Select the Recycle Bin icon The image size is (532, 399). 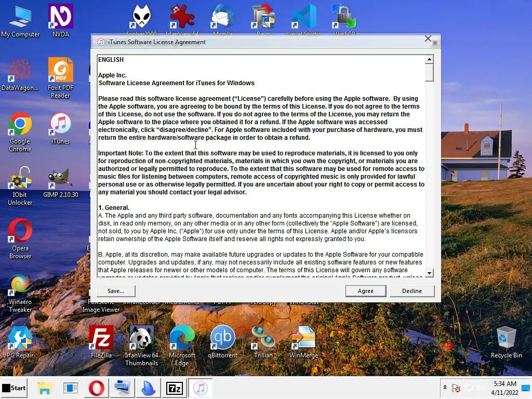click(x=506, y=342)
